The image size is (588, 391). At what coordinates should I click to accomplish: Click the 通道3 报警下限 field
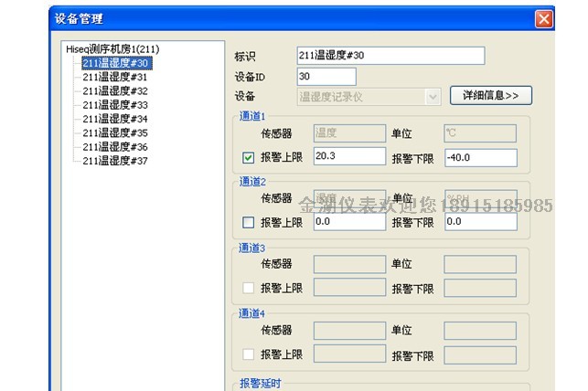point(480,288)
